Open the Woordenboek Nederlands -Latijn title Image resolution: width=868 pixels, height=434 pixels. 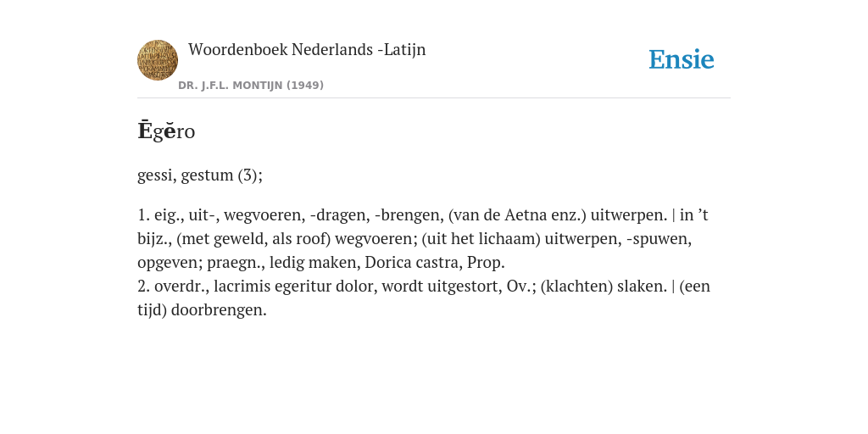pos(307,49)
